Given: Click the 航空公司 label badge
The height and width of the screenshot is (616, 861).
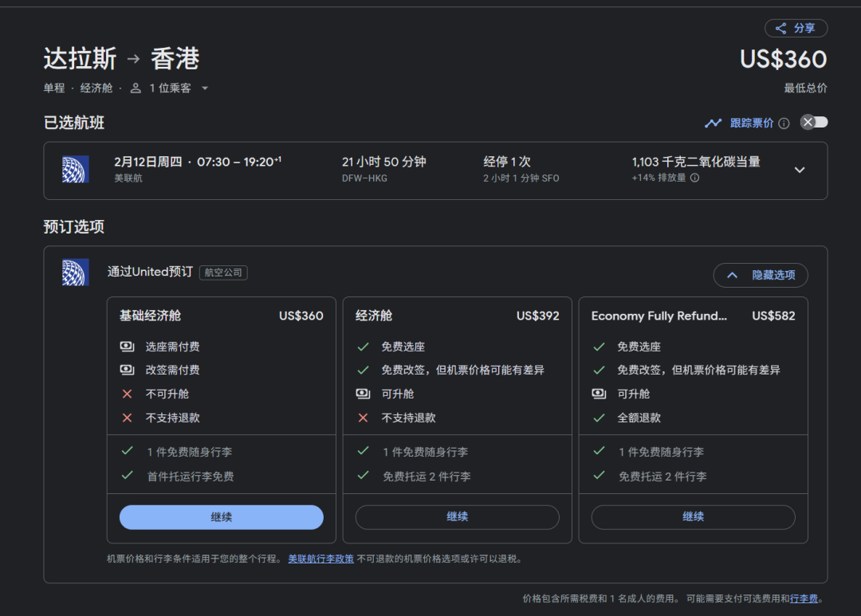Looking at the screenshot, I should [x=223, y=273].
